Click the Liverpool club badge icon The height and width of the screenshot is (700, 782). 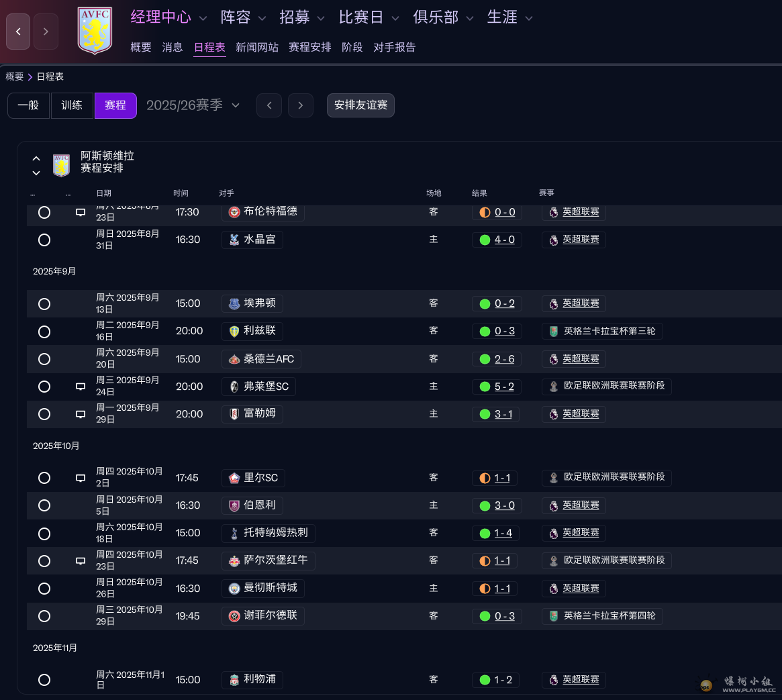click(x=234, y=680)
